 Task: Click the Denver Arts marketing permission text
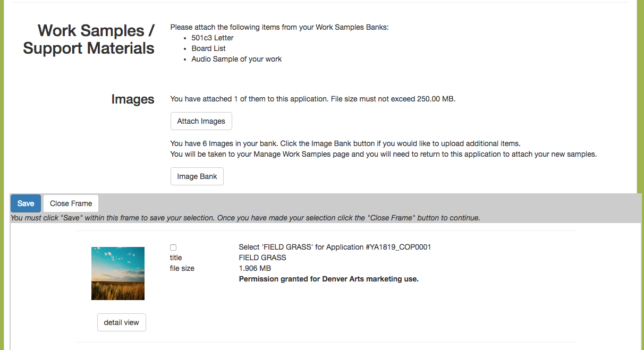pyautogui.click(x=329, y=279)
